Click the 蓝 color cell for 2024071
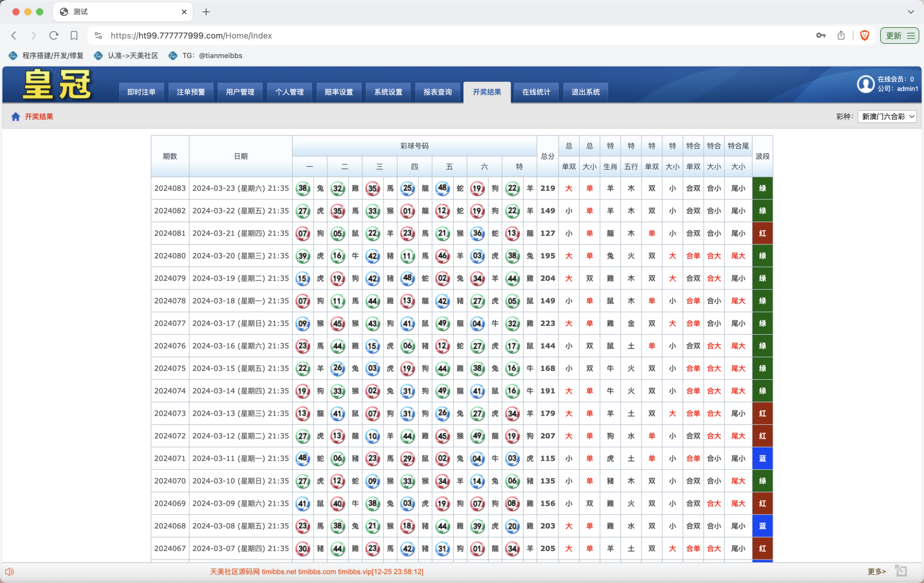 coord(762,458)
